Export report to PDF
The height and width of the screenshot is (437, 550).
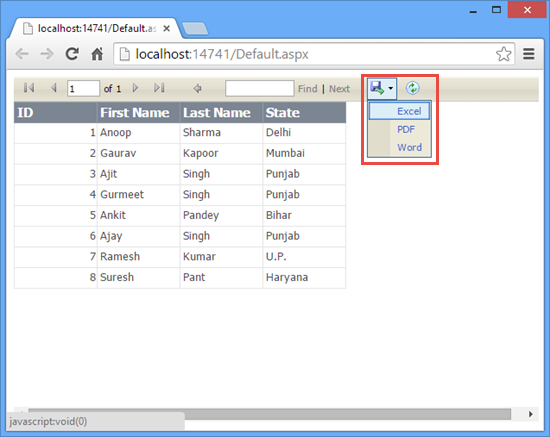pos(399,129)
